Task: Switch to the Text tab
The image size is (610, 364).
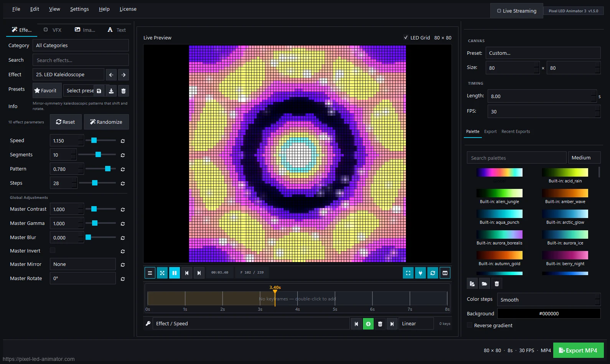Action: point(117,30)
